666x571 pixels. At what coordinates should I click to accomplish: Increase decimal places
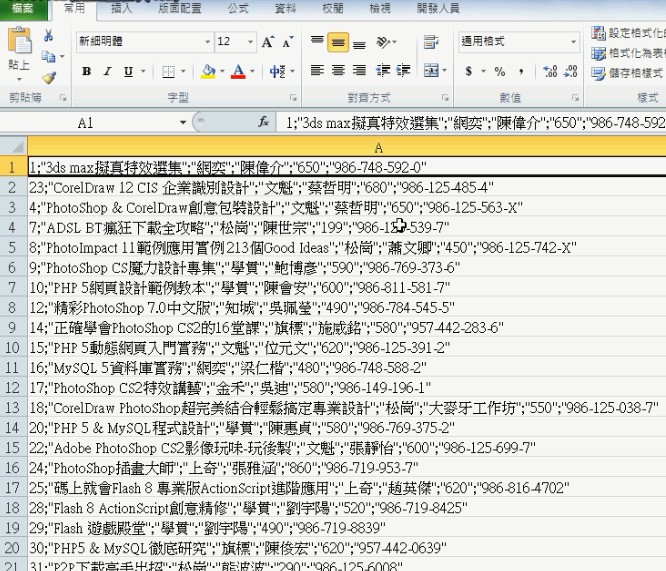(550, 71)
